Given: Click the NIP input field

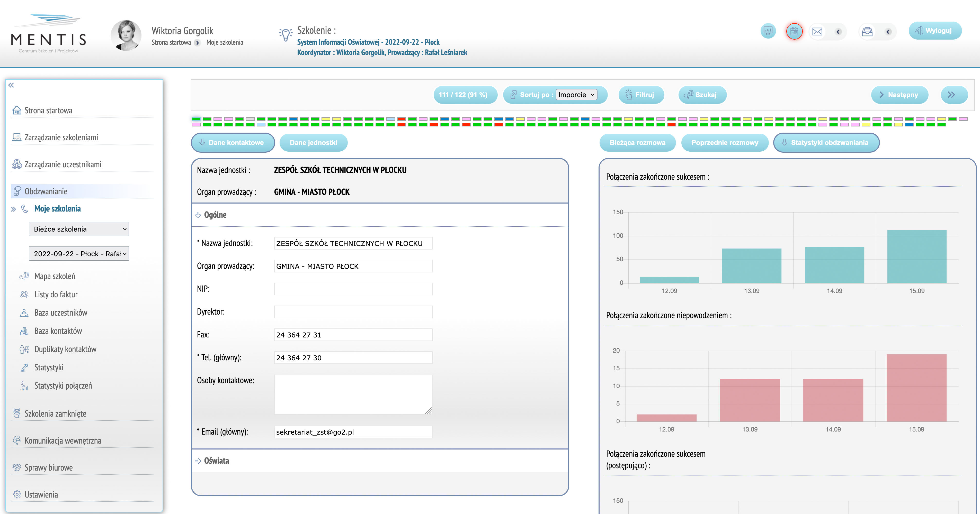Looking at the screenshot, I should coord(353,289).
